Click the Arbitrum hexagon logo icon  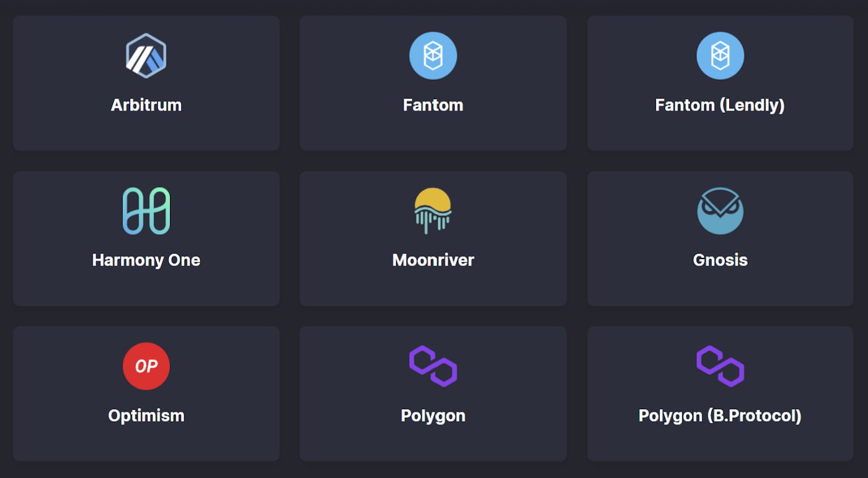pyautogui.click(x=146, y=56)
